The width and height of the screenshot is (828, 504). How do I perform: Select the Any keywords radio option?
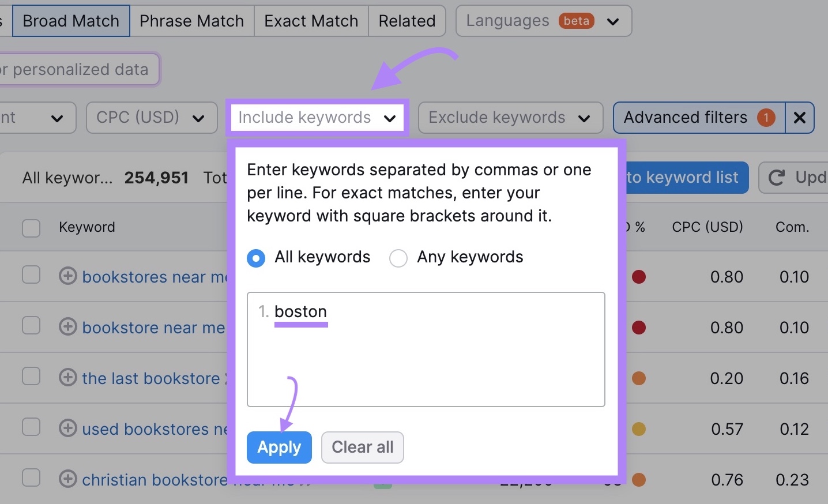click(398, 258)
